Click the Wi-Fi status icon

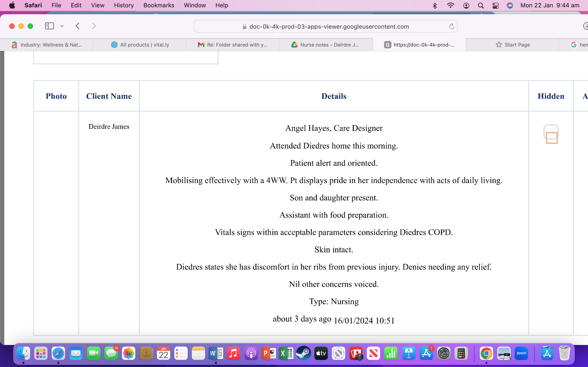click(450, 5)
